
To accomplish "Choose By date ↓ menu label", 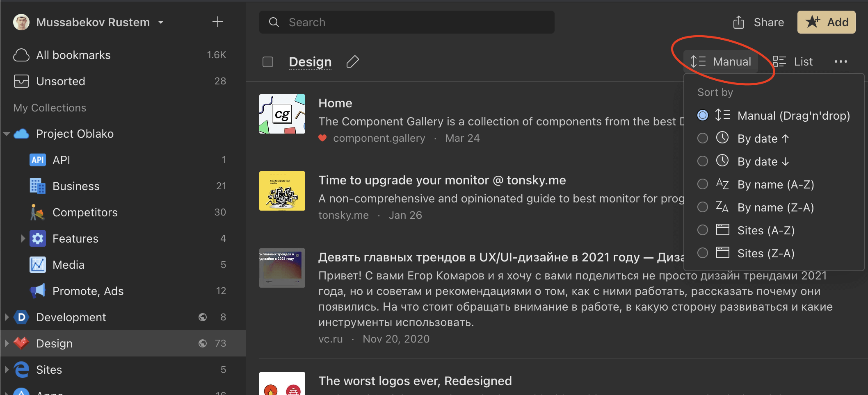I will click(x=763, y=161).
